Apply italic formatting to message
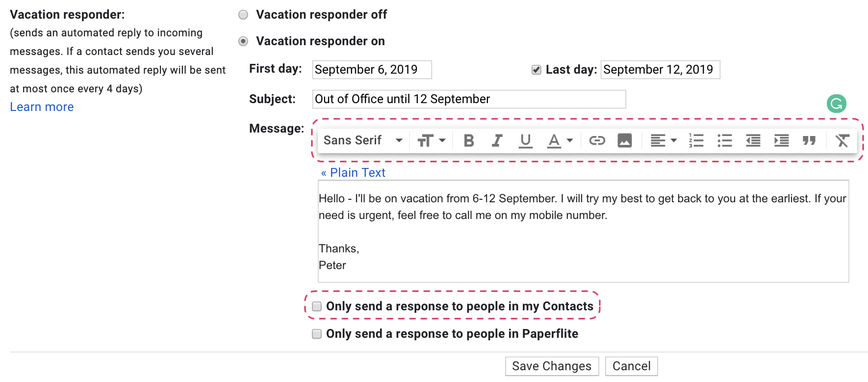Viewport: 868px width, 382px height. pyautogui.click(x=497, y=141)
